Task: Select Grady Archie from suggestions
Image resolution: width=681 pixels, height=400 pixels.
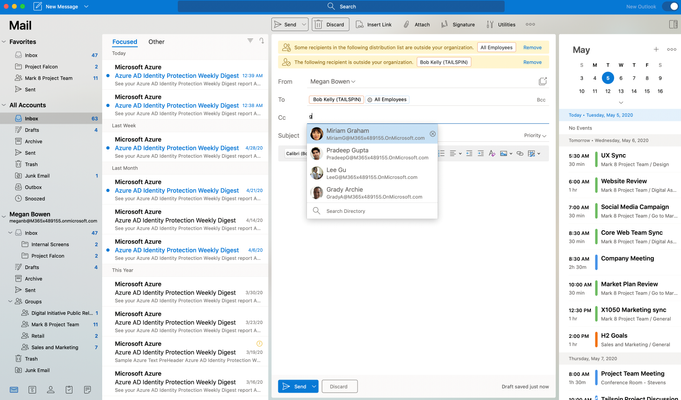Action: 372,192
